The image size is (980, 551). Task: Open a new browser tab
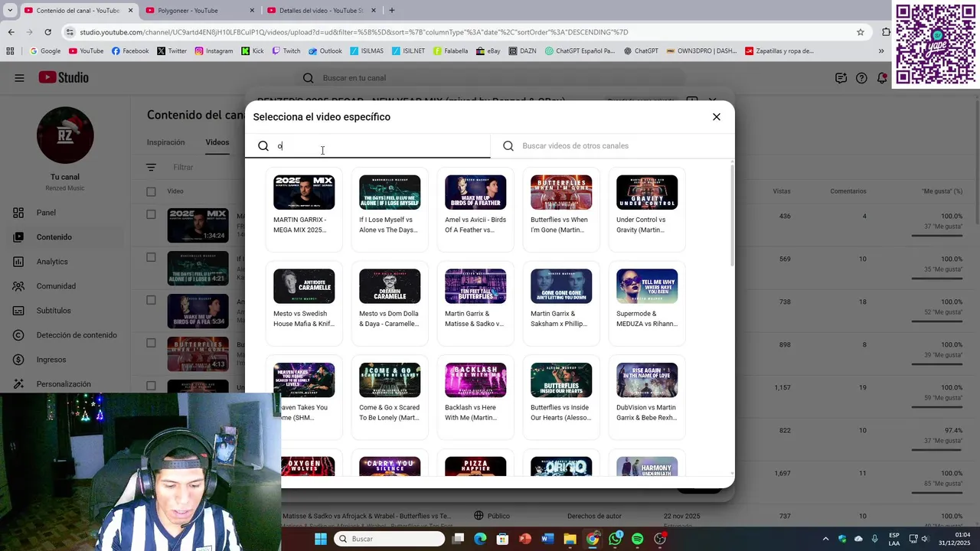392,11
